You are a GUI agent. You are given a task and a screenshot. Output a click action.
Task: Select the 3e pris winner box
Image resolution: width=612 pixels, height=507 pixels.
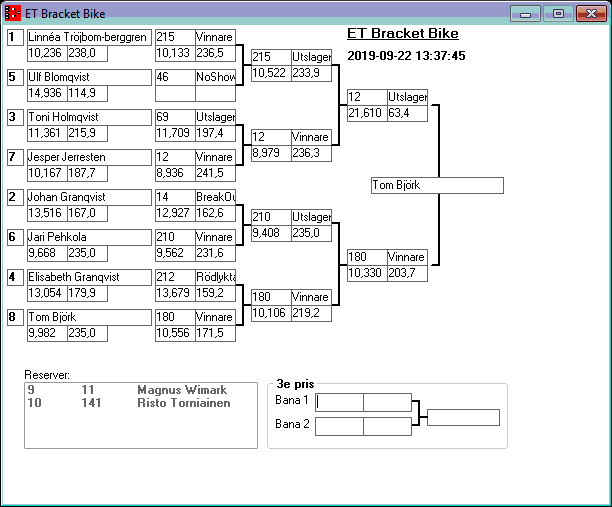463,417
